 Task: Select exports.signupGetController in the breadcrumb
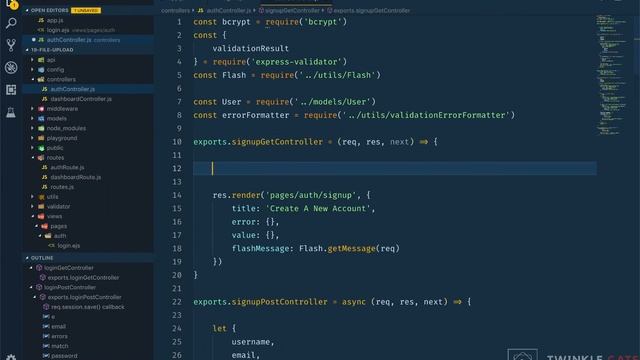(371, 11)
